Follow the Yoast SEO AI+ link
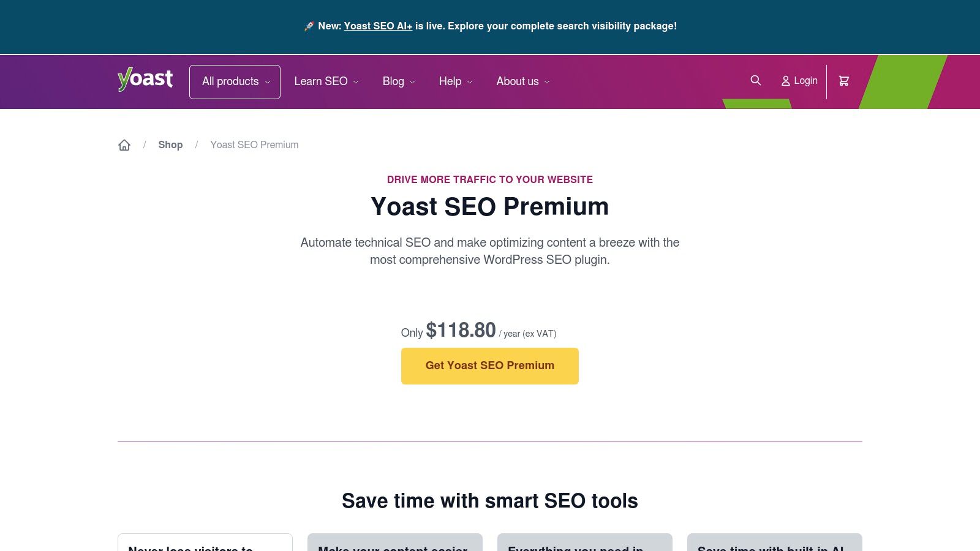 click(378, 26)
